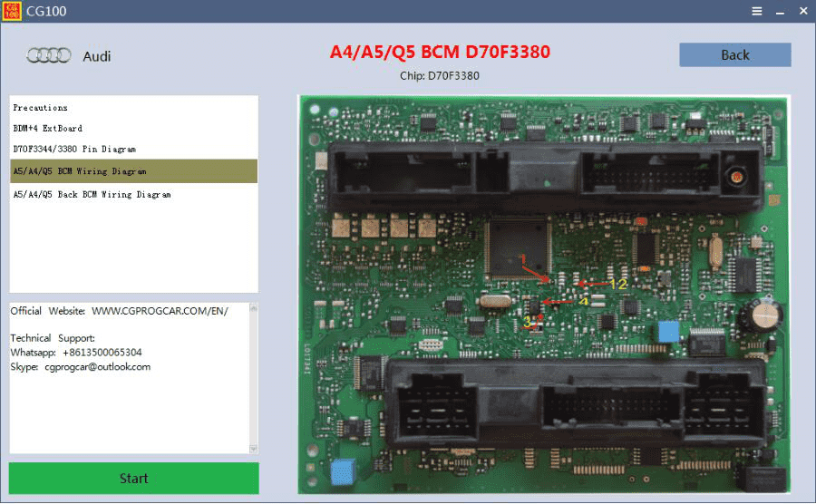
Task: Click the BCM circuit board wiring image
Action: 544,295
